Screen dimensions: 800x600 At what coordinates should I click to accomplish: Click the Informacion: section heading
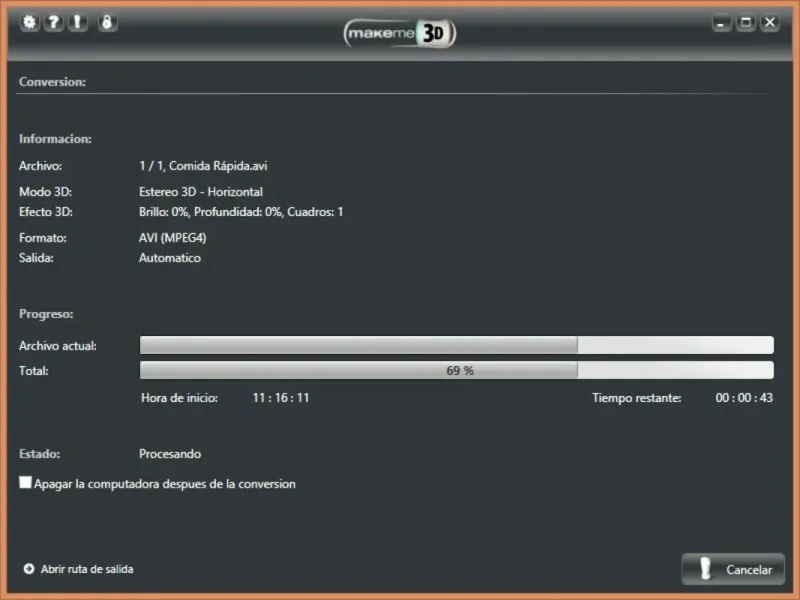[x=55, y=139]
